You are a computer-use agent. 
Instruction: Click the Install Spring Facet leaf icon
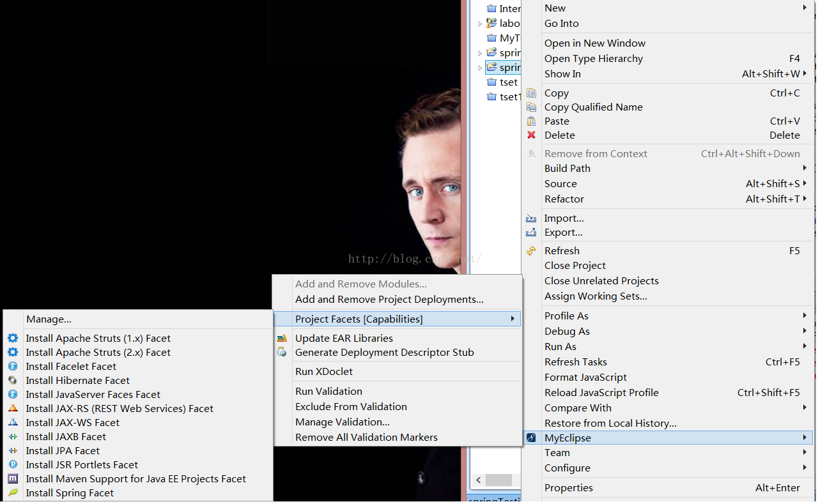tap(13, 493)
